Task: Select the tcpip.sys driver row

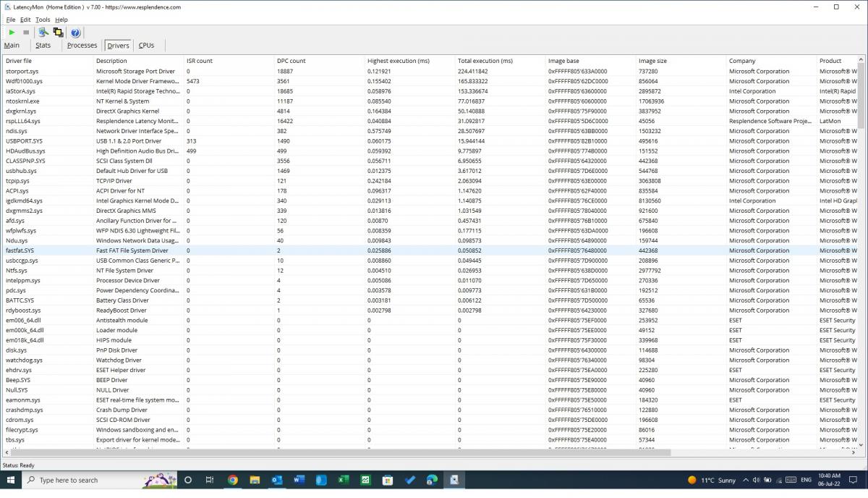Action: tap(430, 181)
